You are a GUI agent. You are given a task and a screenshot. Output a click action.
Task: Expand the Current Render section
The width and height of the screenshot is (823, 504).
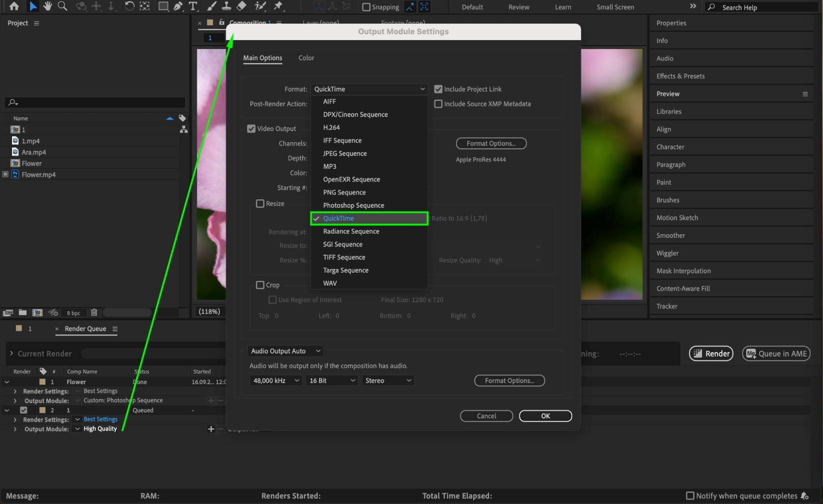12,354
